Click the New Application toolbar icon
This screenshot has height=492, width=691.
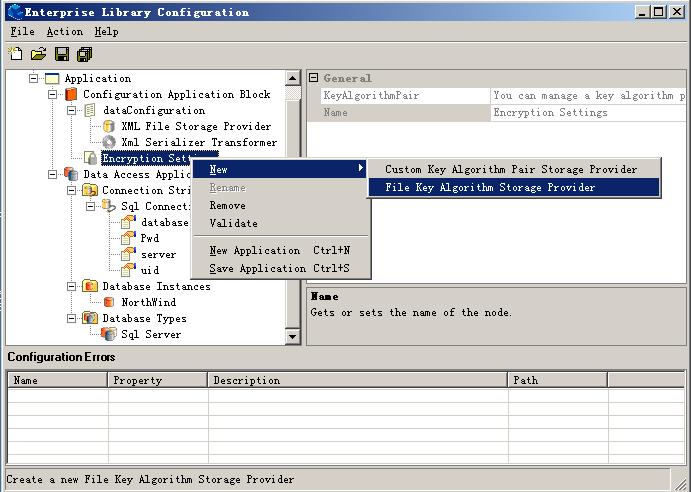(x=16, y=54)
